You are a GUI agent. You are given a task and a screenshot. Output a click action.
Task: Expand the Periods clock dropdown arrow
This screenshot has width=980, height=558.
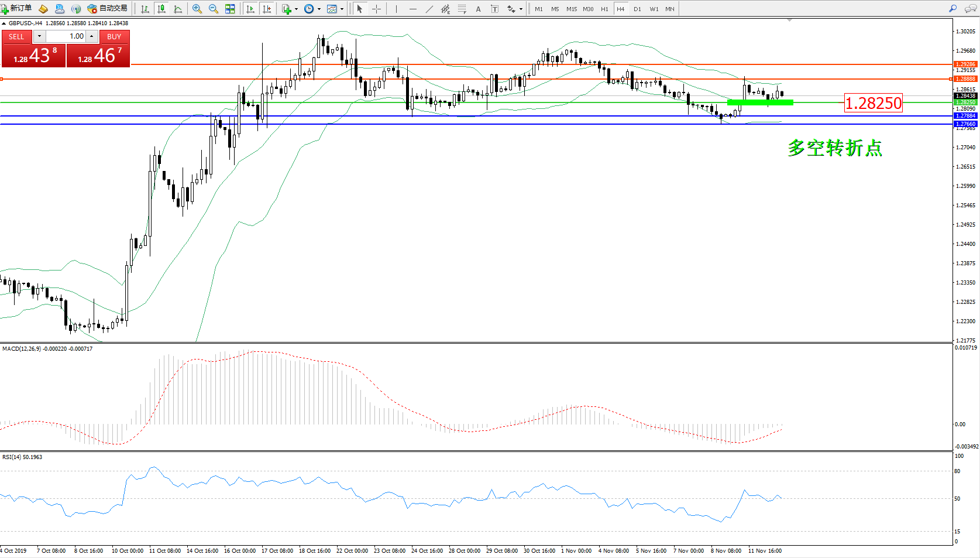pyautogui.click(x=319, y=9)
